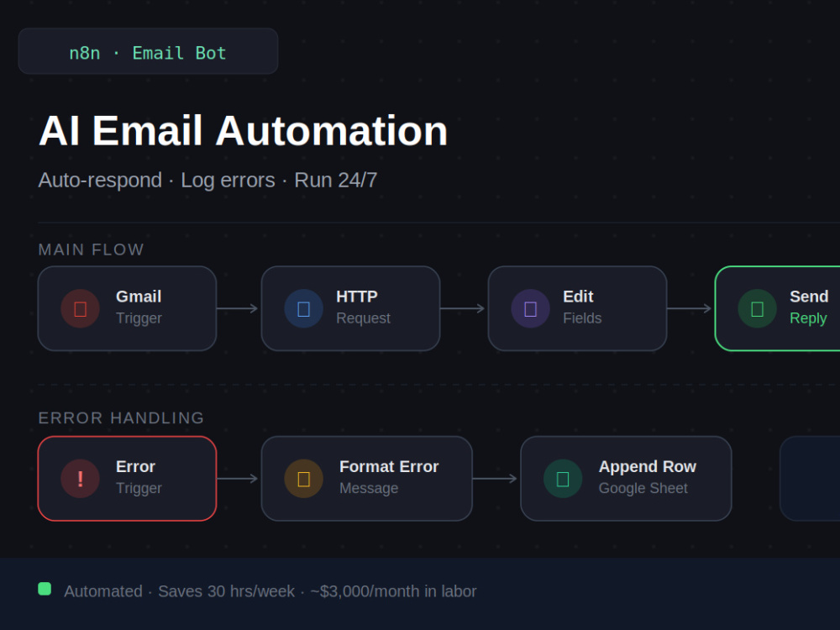
Task: Click the AI Email Automation heading
Action: tap(244, 131)
